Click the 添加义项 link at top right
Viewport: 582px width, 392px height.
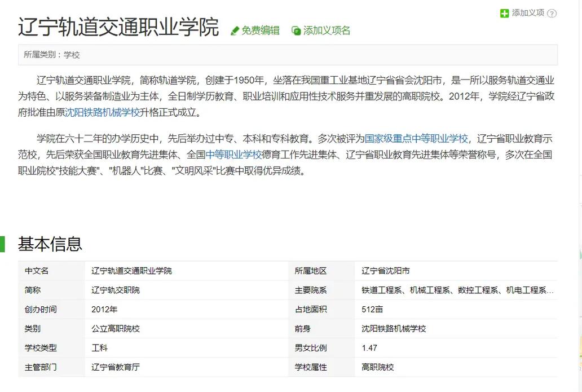pyautogui.click(x=528, y=13)
